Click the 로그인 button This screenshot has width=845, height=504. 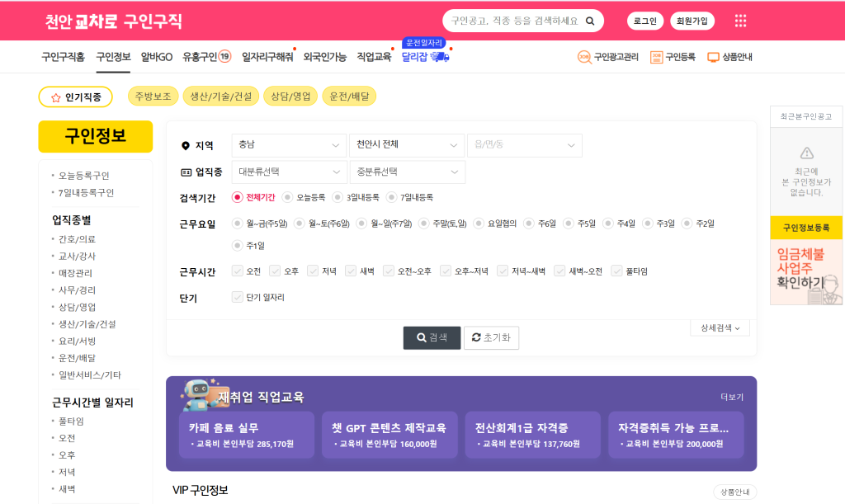(x=645, y=21)
